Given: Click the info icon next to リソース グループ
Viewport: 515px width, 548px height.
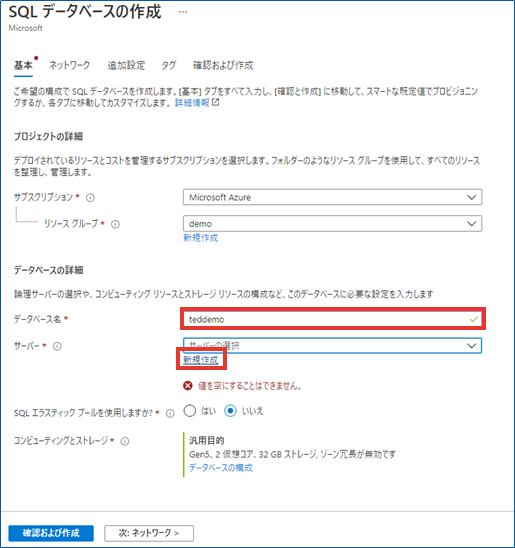Looking at the screenshot, I should click(115, 224).
